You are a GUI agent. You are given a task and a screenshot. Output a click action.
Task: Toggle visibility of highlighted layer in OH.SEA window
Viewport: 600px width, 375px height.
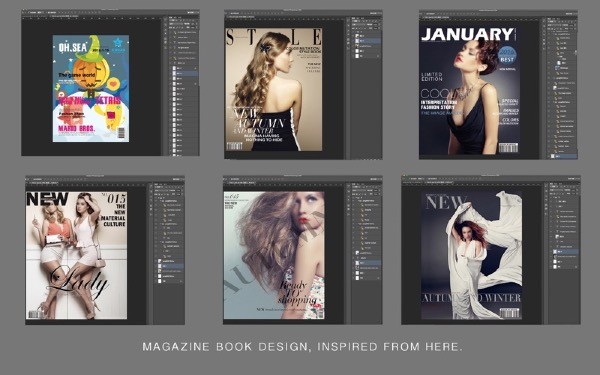point(171,73)
